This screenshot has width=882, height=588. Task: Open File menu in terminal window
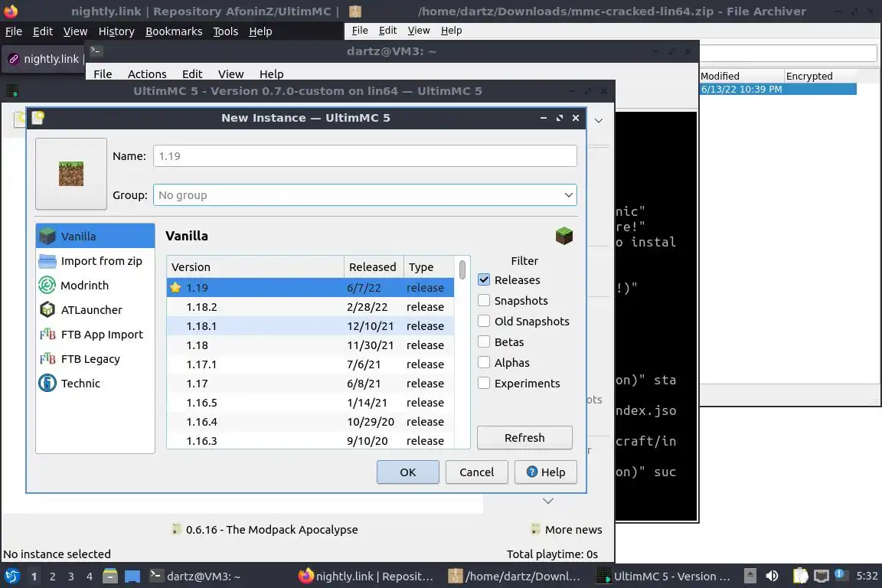(103, 73)
